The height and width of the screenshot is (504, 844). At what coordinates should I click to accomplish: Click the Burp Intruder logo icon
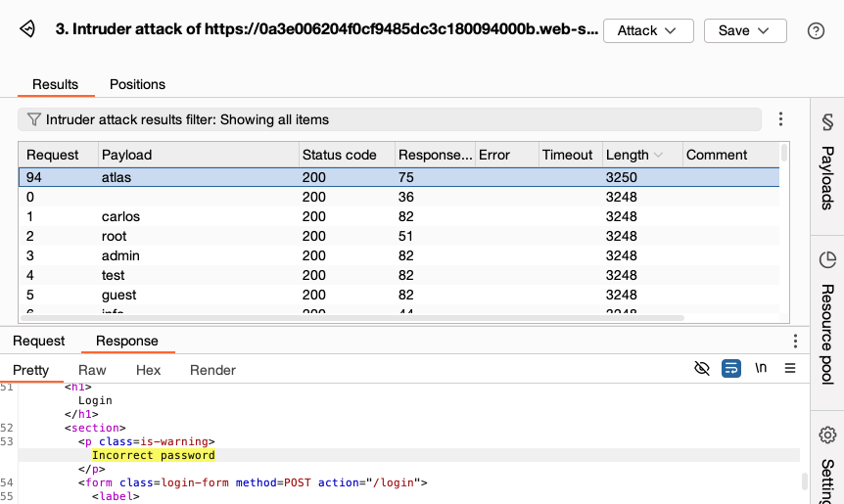27,30
